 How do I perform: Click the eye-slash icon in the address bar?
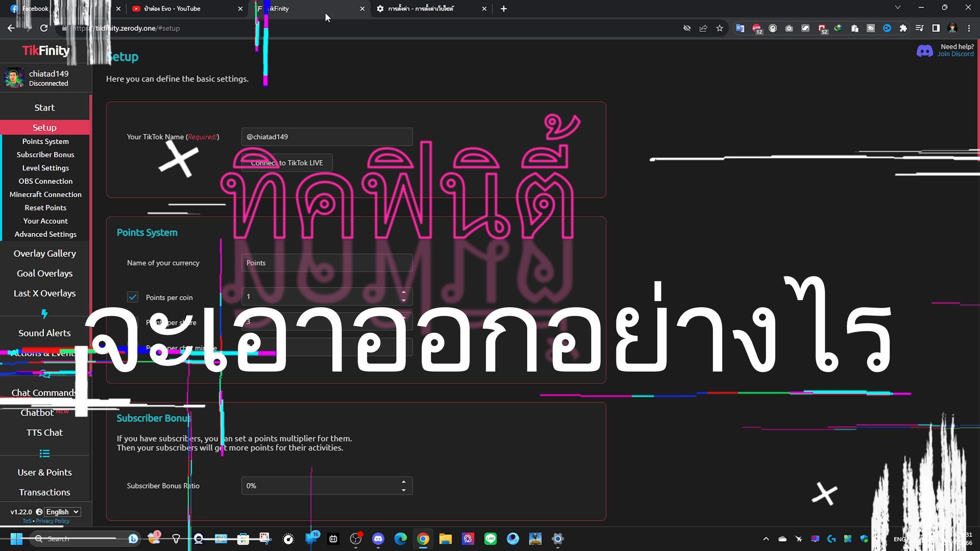tap(687, 28)
